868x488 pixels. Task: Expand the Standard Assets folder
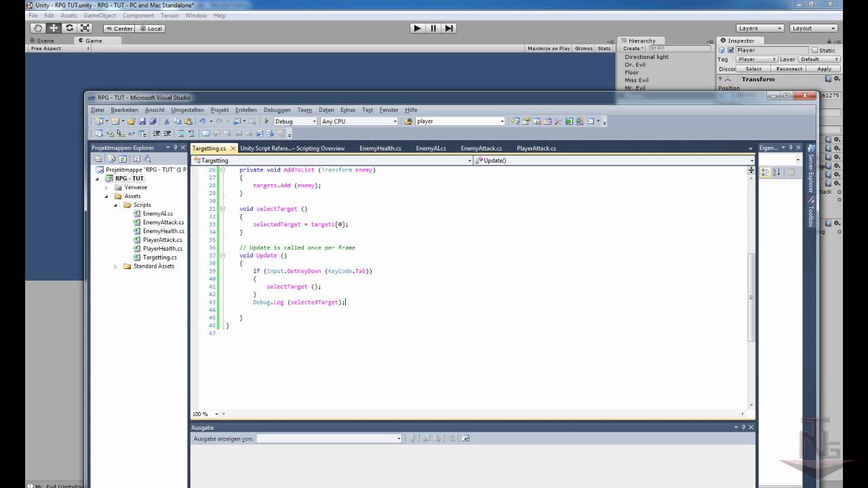click(x=115, y=266)
